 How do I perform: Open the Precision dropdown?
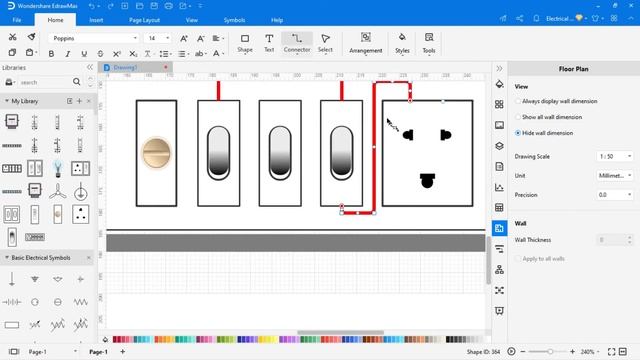coord(615,195)
